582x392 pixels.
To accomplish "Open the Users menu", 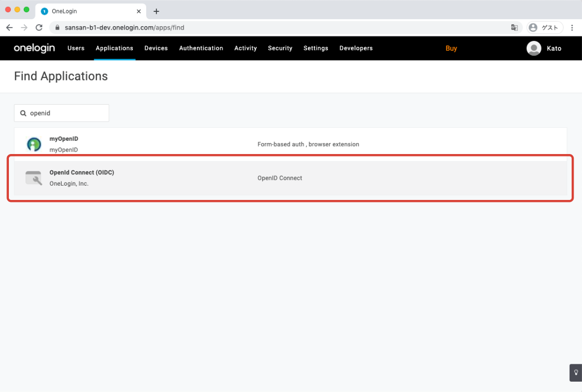I will (76, 48).
